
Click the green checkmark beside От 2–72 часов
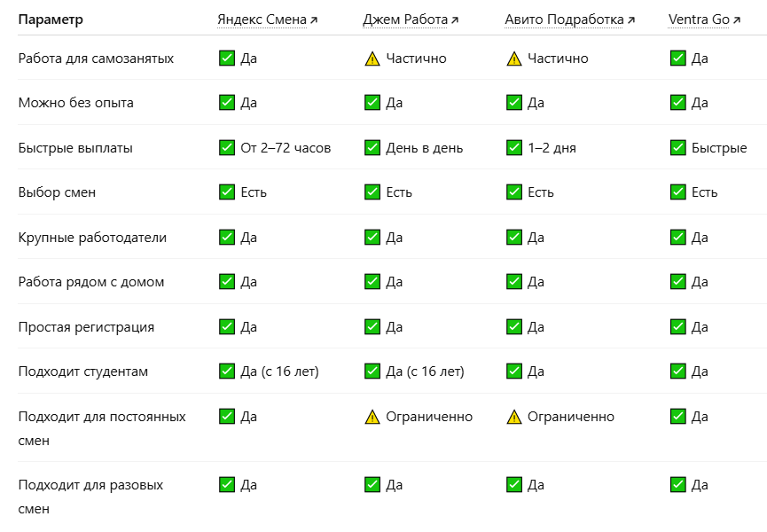(x=227, y=148)
